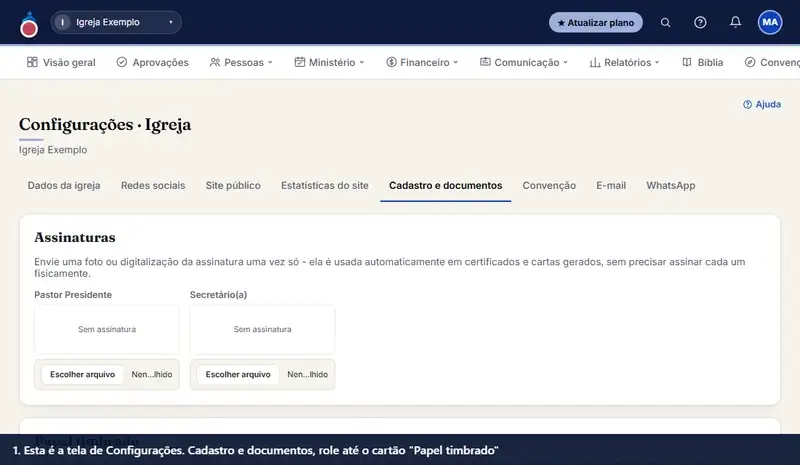Click the Secretário(a) signature preview box

point(262,329)
